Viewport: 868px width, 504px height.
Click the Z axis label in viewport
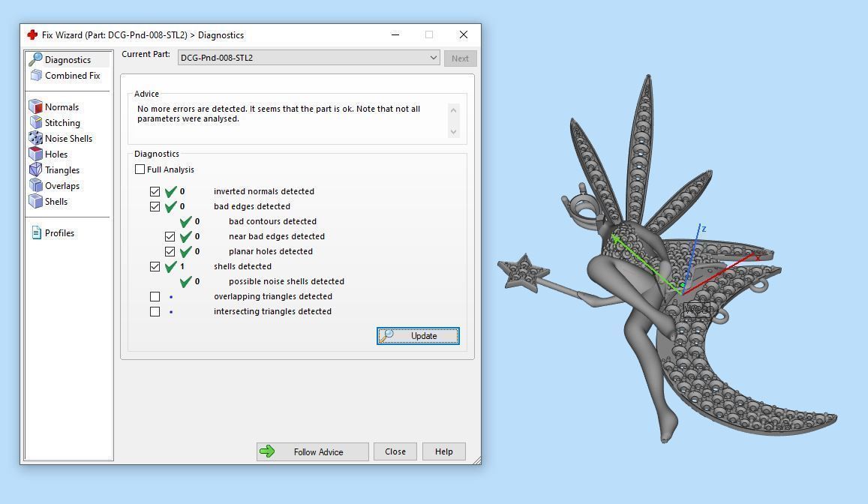click(x=704, y=229)
